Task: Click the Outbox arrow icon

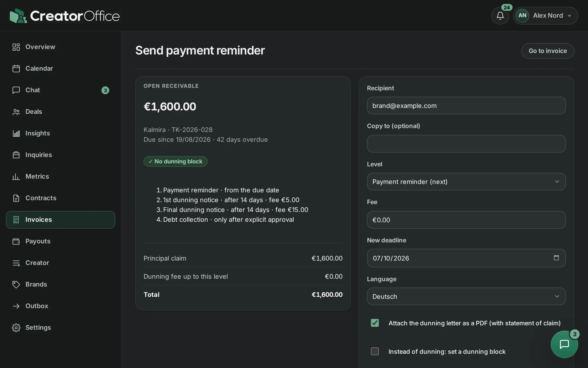Action: (x=16, y=306)
